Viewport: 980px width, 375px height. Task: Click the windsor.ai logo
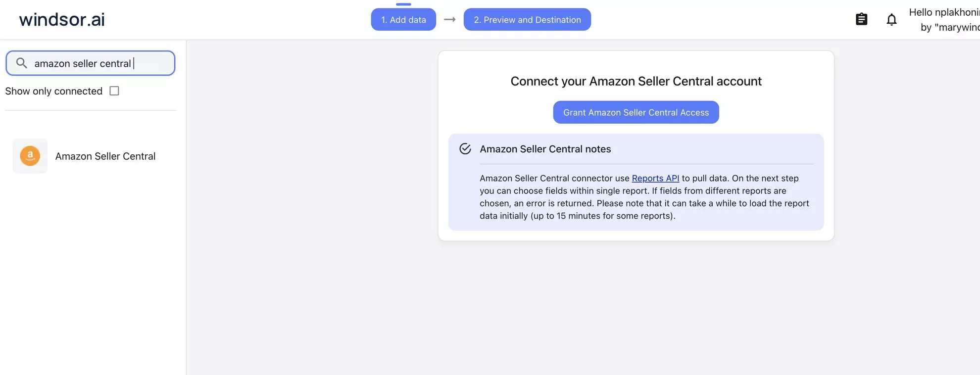pos(61,19)
